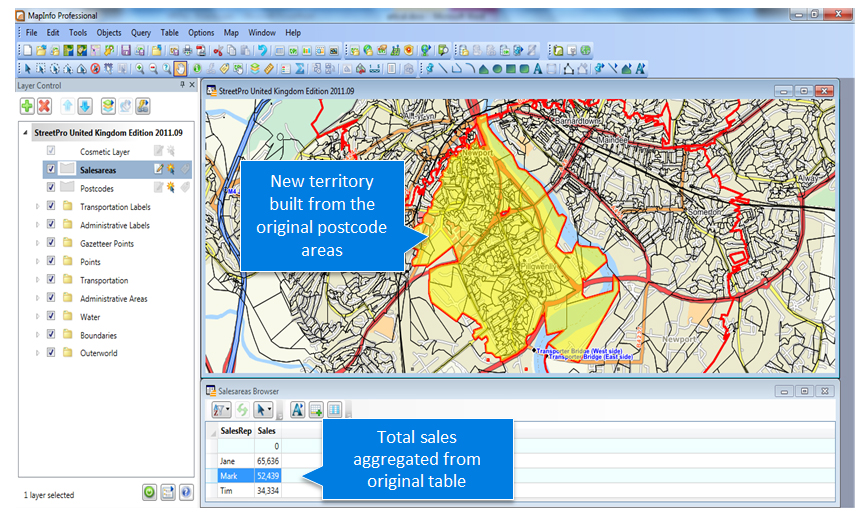The image size is (868, 517).
Task: Click the Postcodes layer style swatch
Action: (x=67, y=187)
